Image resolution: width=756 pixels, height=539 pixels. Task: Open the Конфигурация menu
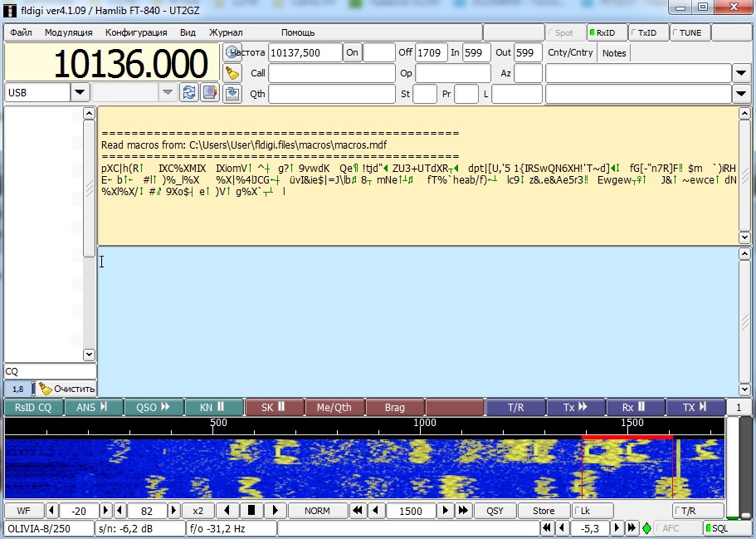click(136, 33)
